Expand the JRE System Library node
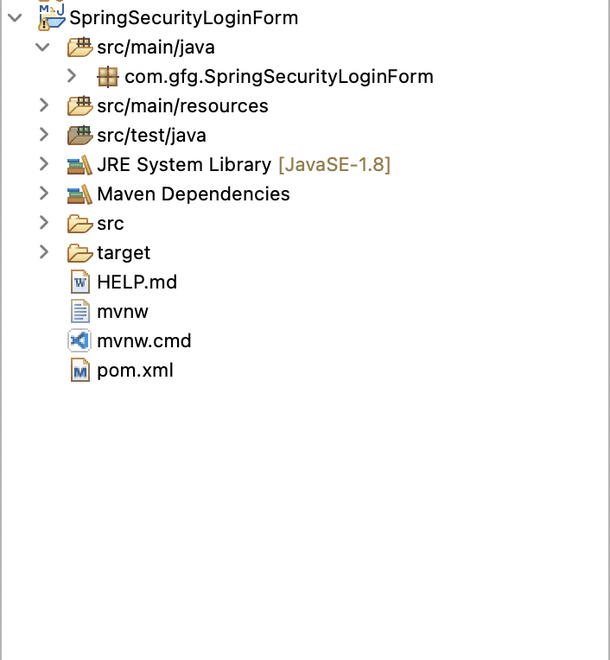Screen dimensions: 610x660 pos(43,165)
